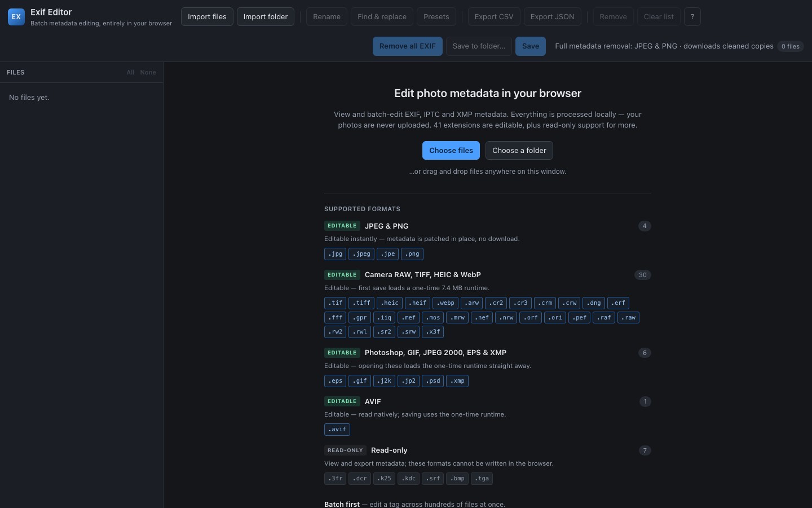The width and height of the screenshot is (812, 508).
Task: Click the Remove toolbar button
Action: [x=614, y=17]
